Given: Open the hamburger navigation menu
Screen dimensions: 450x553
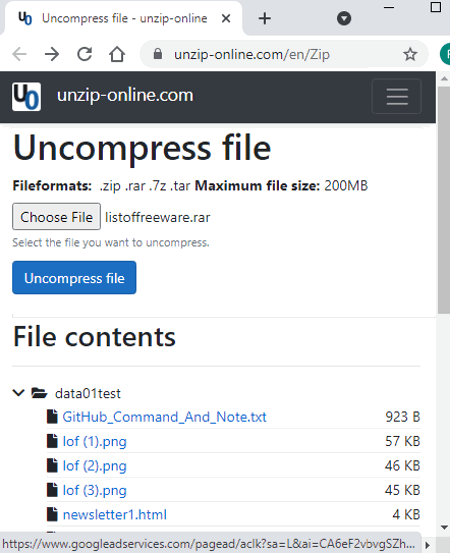Looking at the screenshot, I should coord(397,96).
